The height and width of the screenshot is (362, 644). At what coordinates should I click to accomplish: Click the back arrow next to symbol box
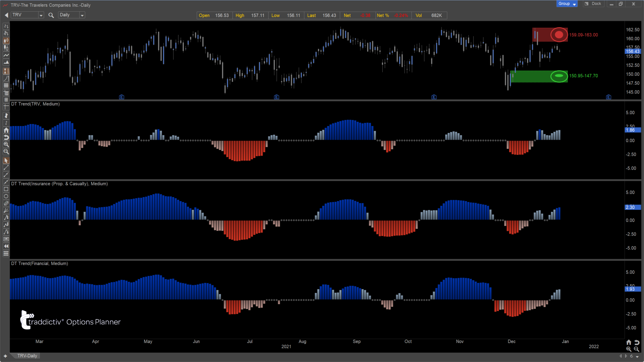pyautogui.click(x=6, y=15)
